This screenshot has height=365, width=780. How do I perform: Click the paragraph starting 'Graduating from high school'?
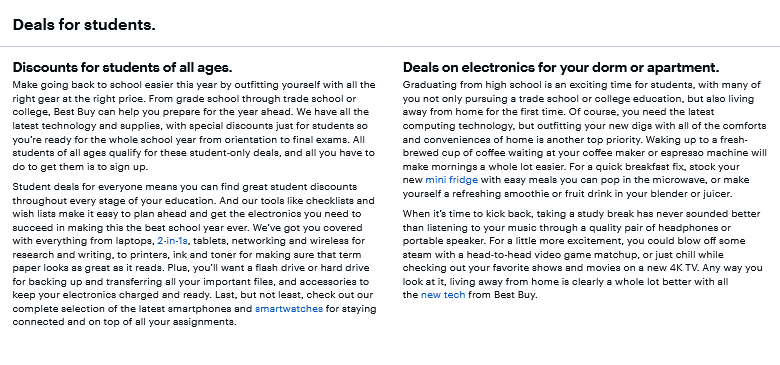[x=585, y=139]
